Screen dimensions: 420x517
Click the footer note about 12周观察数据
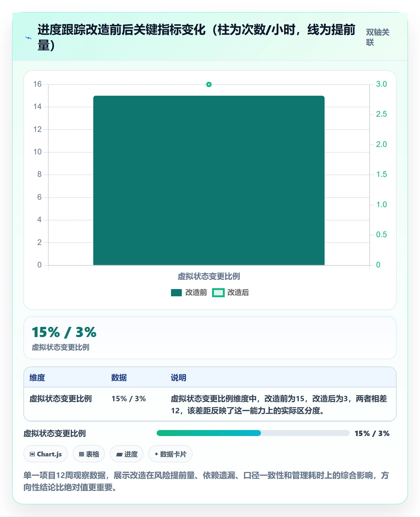coord(206,481)
